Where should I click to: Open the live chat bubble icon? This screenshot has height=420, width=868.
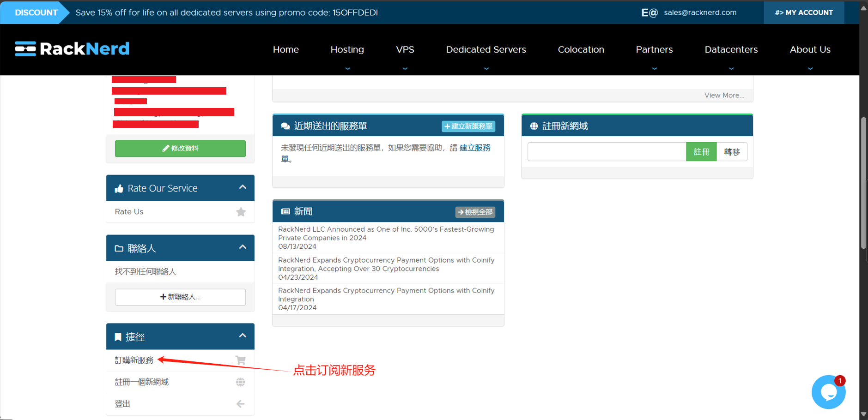(828, 392)
